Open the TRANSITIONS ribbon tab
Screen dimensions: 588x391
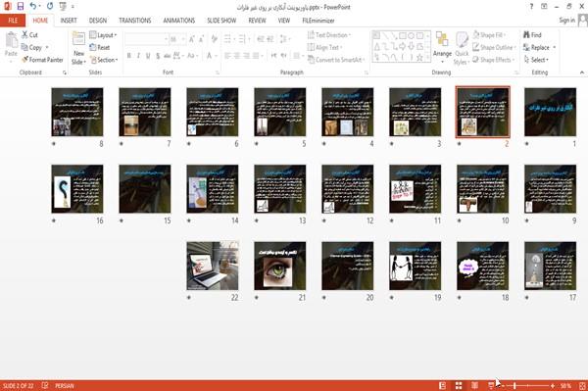[135, 21]
